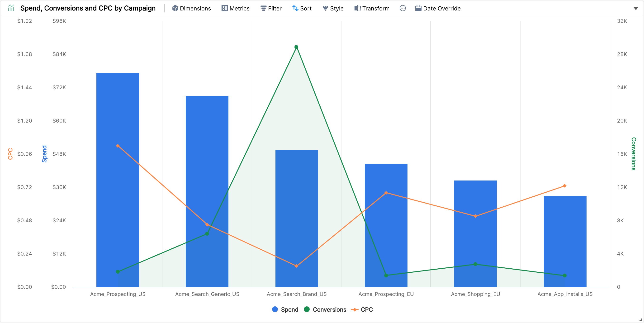The width and height of the screenshot is (644, 323).
Task: Click the widget title text
Action: click(x=88, y=8)
